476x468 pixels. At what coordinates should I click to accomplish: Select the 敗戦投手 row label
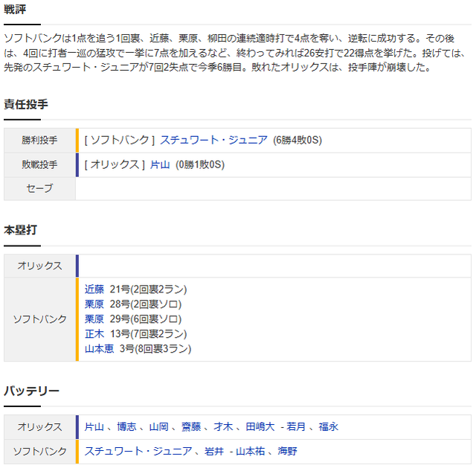pos(39,164)
